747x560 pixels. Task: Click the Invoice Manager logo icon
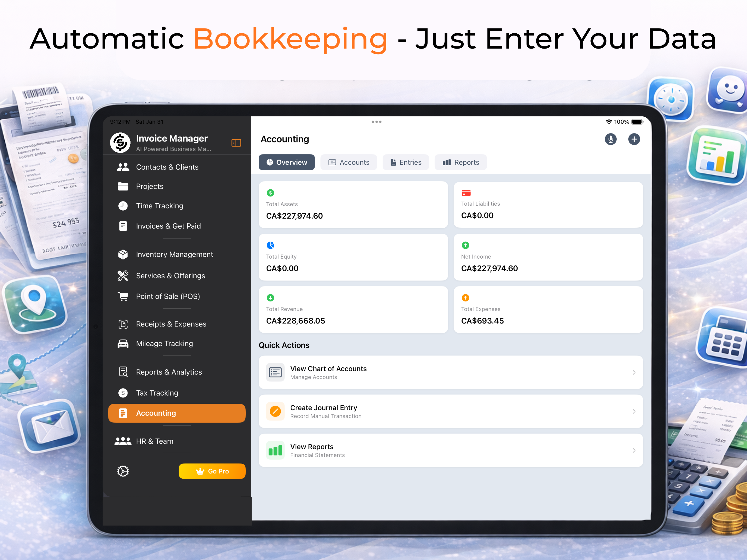tap(120, 143)
